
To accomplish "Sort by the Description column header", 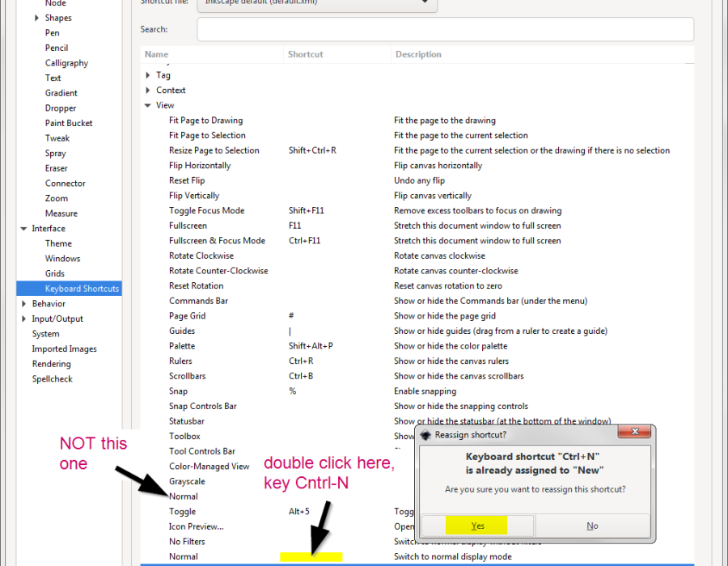I will point(542,54).
